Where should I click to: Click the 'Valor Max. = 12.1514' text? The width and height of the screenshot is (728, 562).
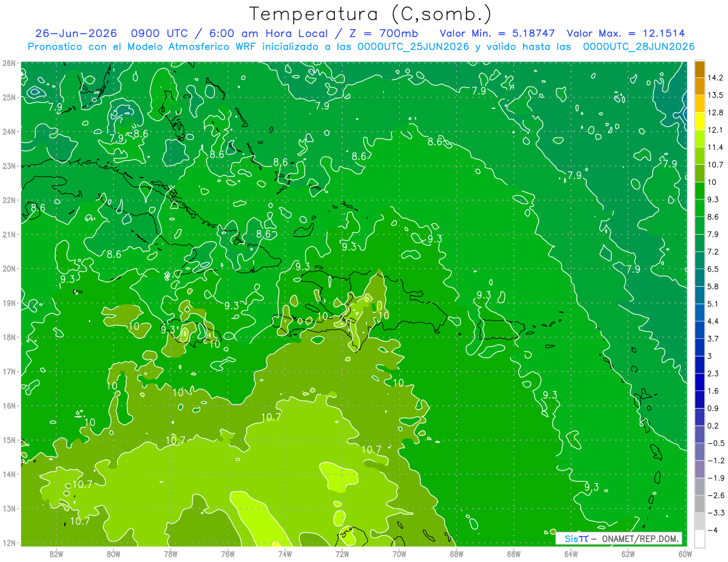pyautogui.click(x=626, y=33)
